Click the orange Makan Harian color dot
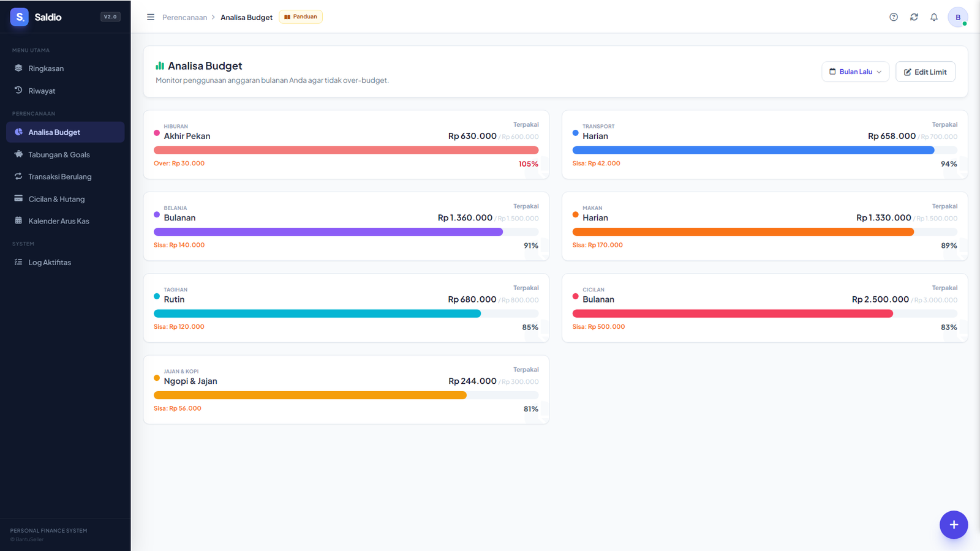The width and height of the screenshot is (980, 551). 575,214
